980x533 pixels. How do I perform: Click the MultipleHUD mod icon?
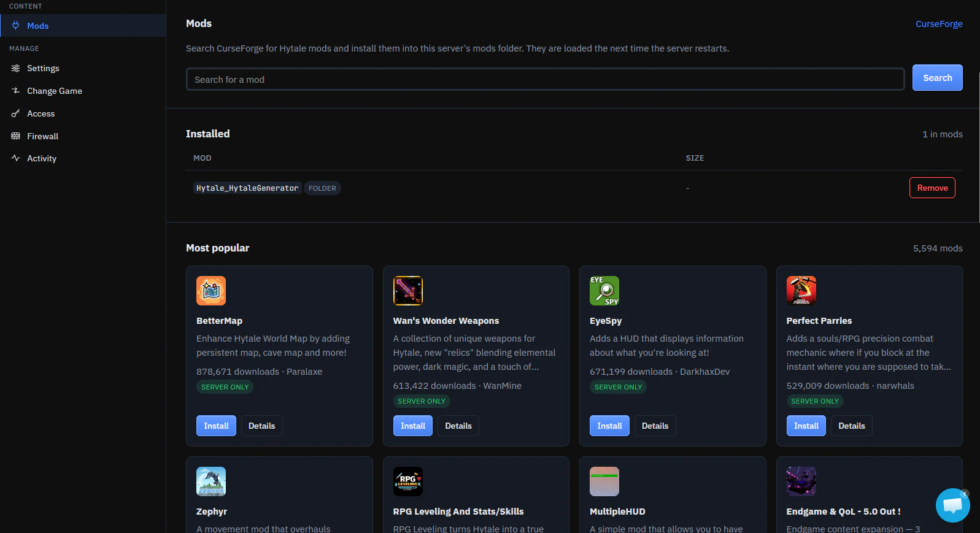604,481
